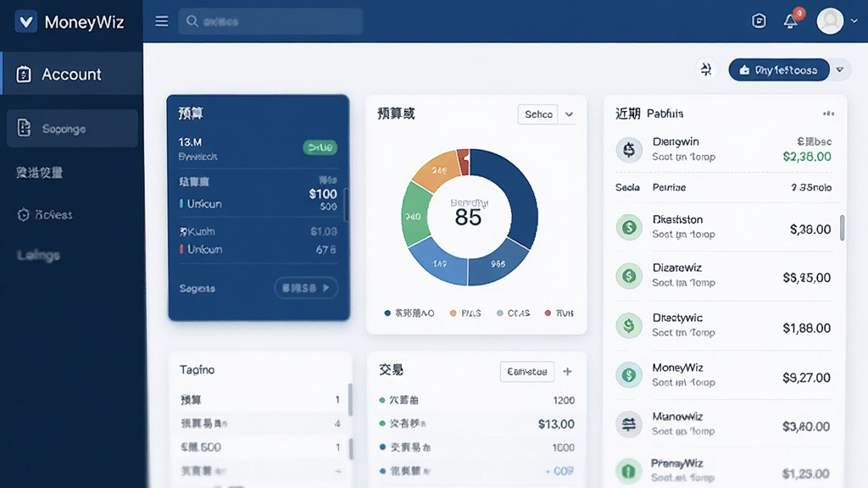Click the green badge in budget card
Viewport: 868px width, 488px height.
(x=320, y=147)
